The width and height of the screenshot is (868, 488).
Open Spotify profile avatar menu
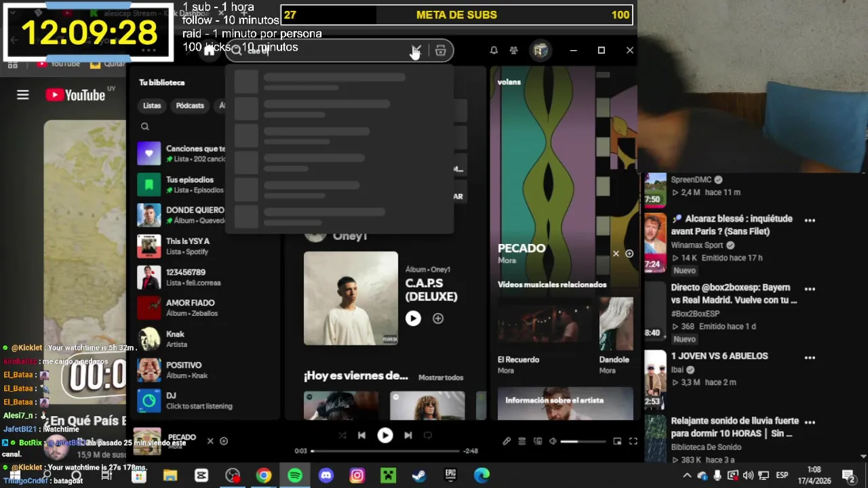tap(540, 51)
